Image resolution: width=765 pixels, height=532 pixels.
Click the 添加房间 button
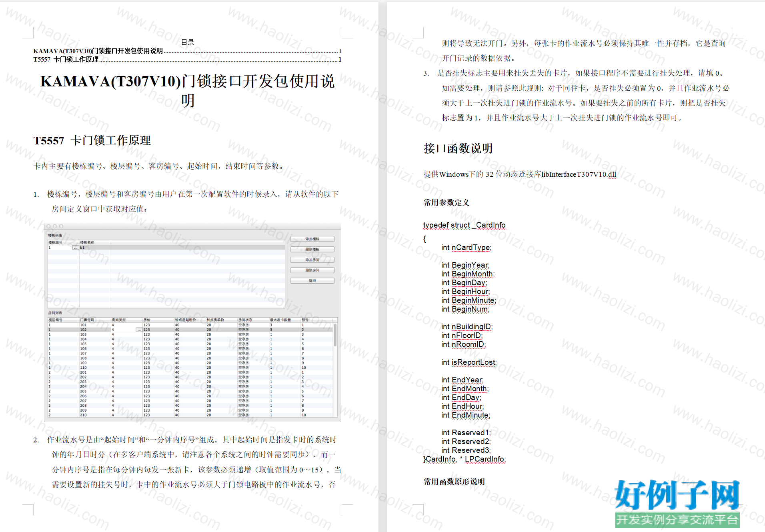pyautogui.click(x=312, y=260)
